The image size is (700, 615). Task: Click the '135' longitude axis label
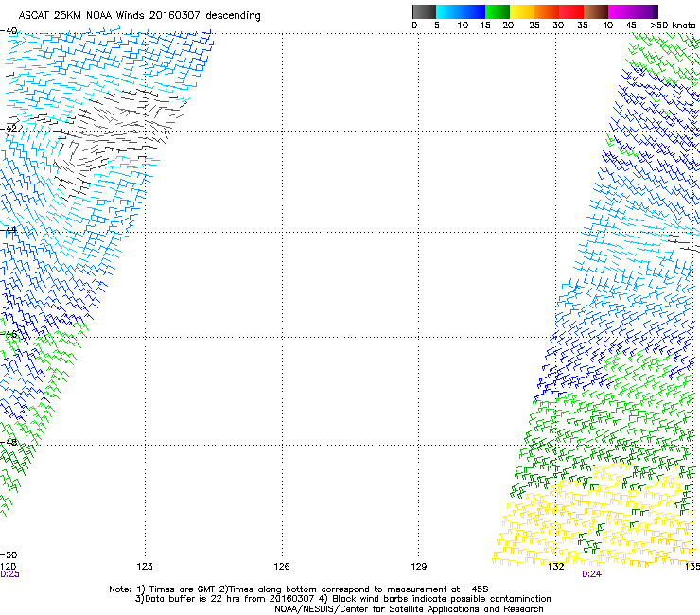coord(692,567)
